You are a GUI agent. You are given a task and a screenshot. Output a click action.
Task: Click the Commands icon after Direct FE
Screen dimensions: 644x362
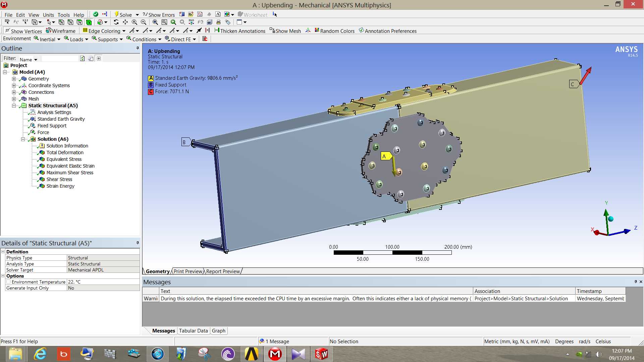205,39
